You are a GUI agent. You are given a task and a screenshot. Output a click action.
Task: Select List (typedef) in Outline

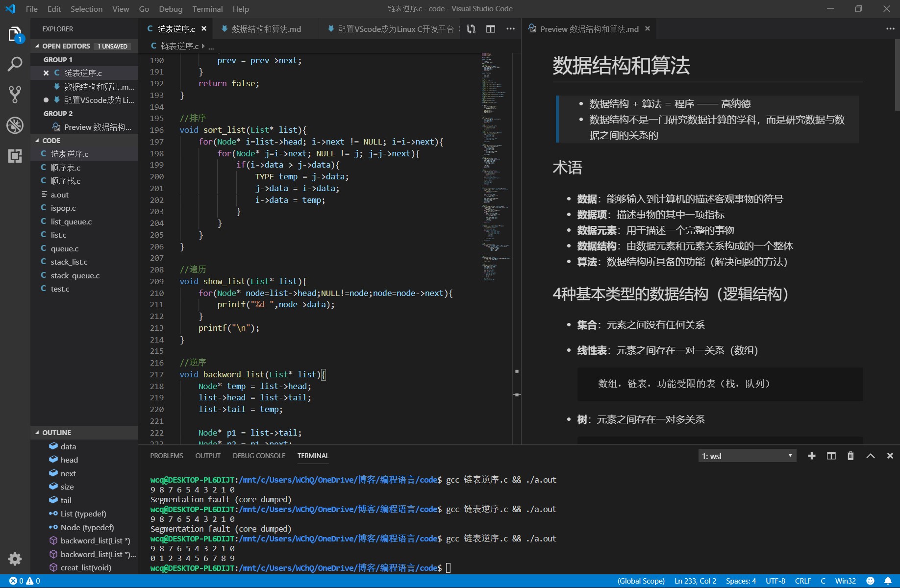(84, 514)
